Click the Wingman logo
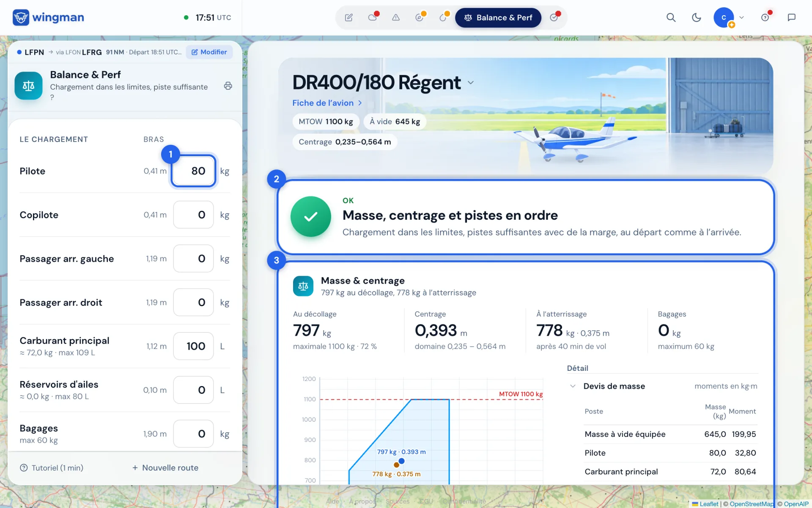 tap(48, 17)
